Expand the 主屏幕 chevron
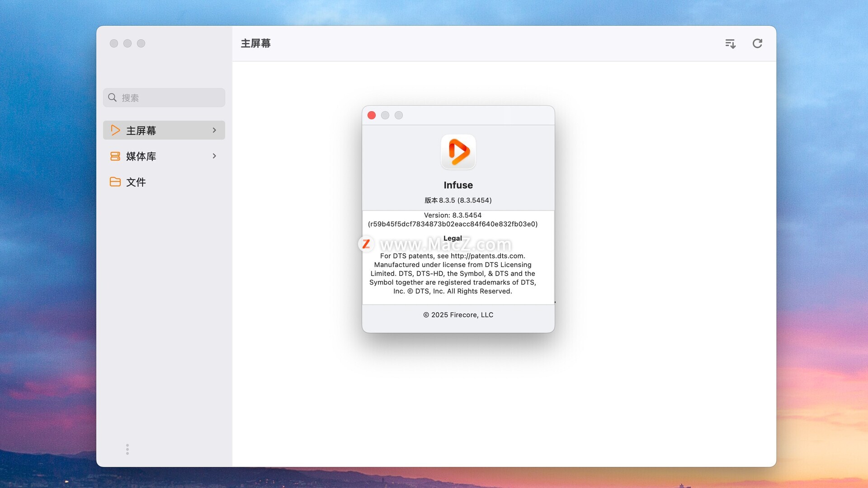 (214, 130)
